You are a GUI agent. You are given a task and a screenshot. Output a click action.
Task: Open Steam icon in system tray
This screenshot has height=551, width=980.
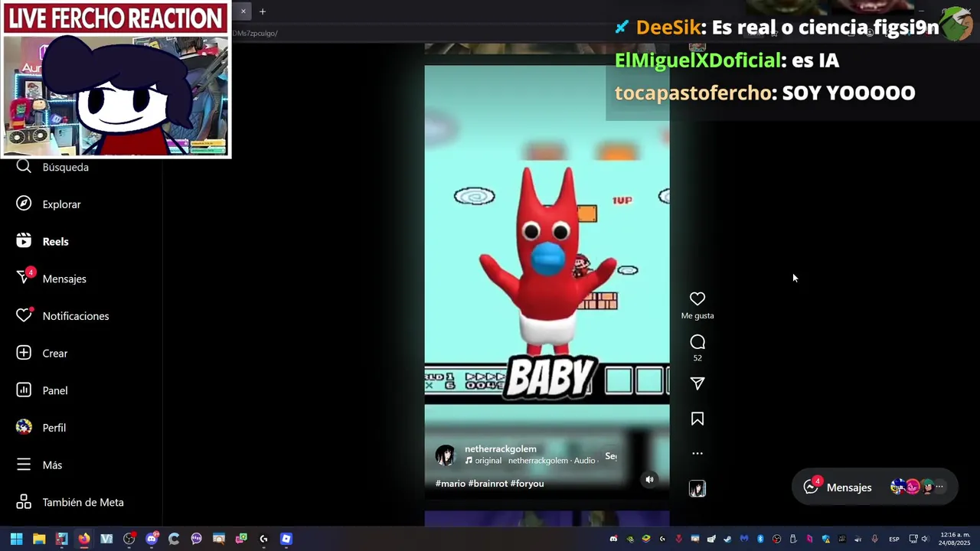click(727, 539)
